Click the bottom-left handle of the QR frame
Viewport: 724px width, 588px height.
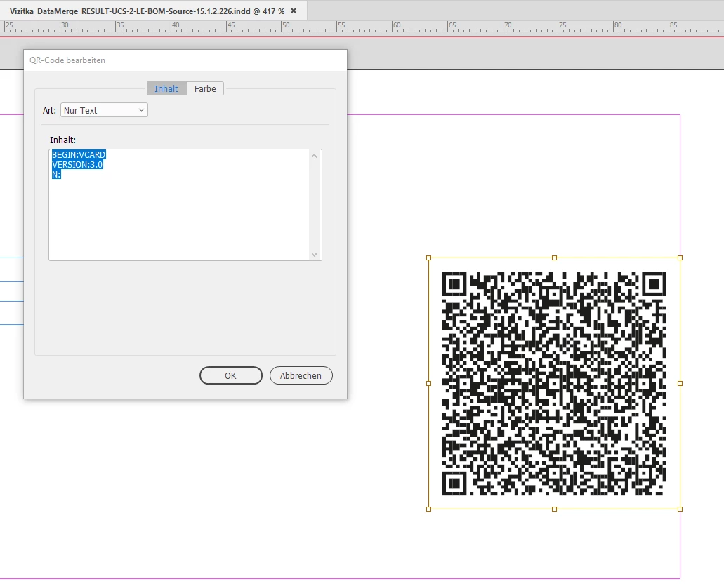click(429, 509)
